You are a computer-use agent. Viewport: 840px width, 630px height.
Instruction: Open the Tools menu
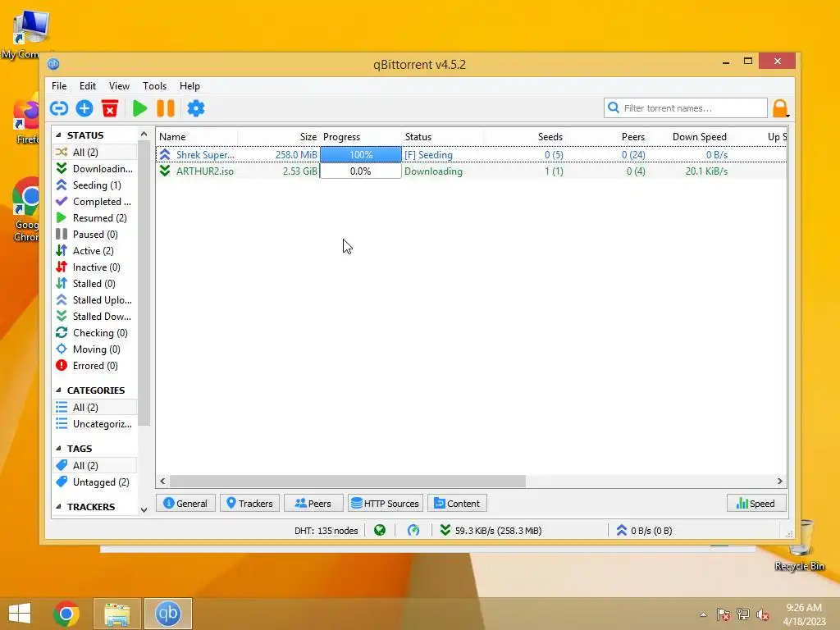(x=154, y=85)
